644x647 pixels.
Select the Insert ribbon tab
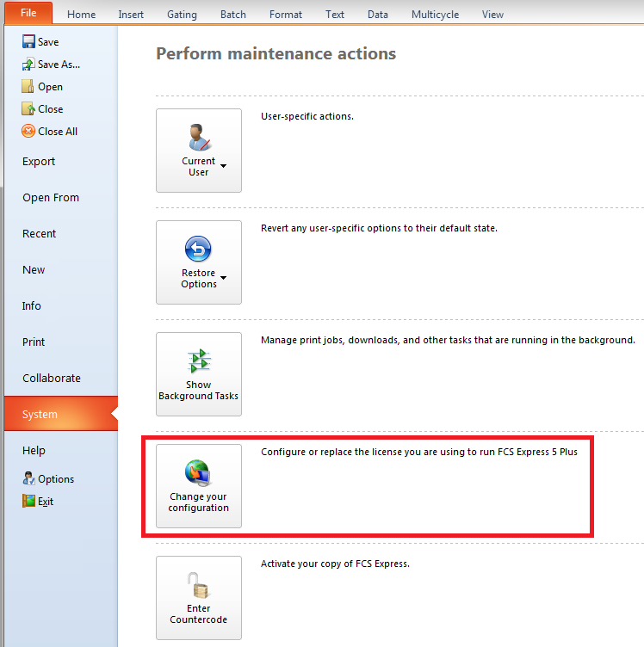click(131, 15)
